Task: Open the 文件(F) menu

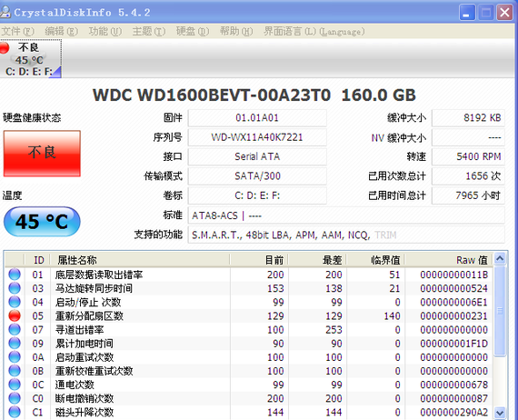Action: 17,32
